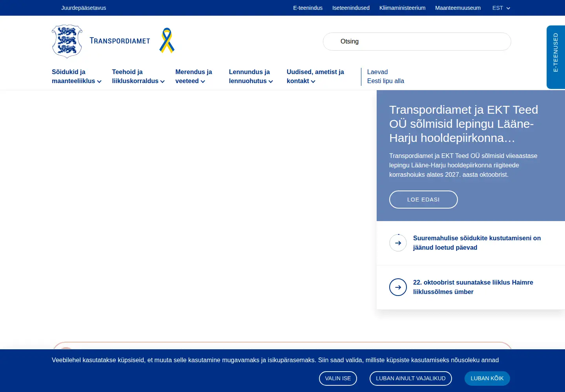Visit Kliimaministeerium top bar link
This screenshot has height=392, width=565.
[402, 8]
